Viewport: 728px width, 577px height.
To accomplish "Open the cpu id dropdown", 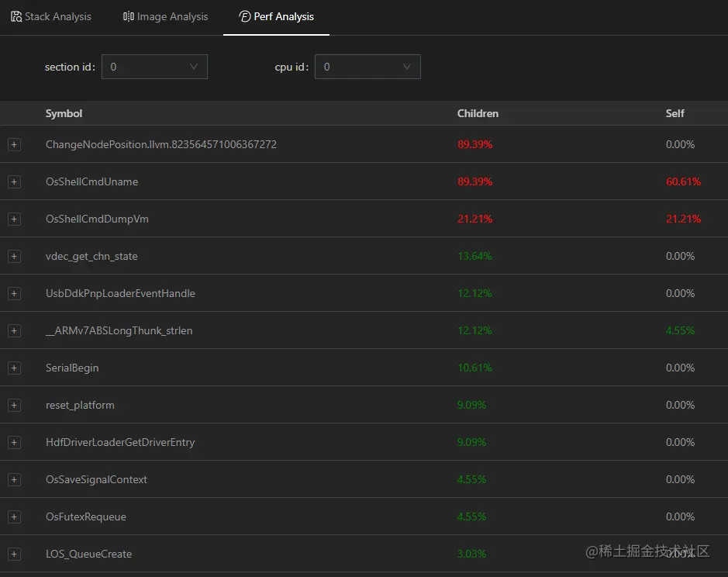I will (x=367, y=67).
